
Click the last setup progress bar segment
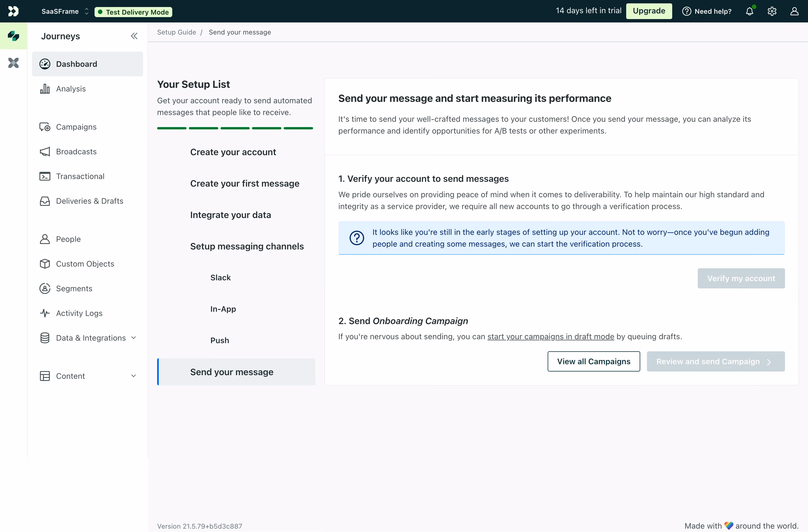pos(298,128)
